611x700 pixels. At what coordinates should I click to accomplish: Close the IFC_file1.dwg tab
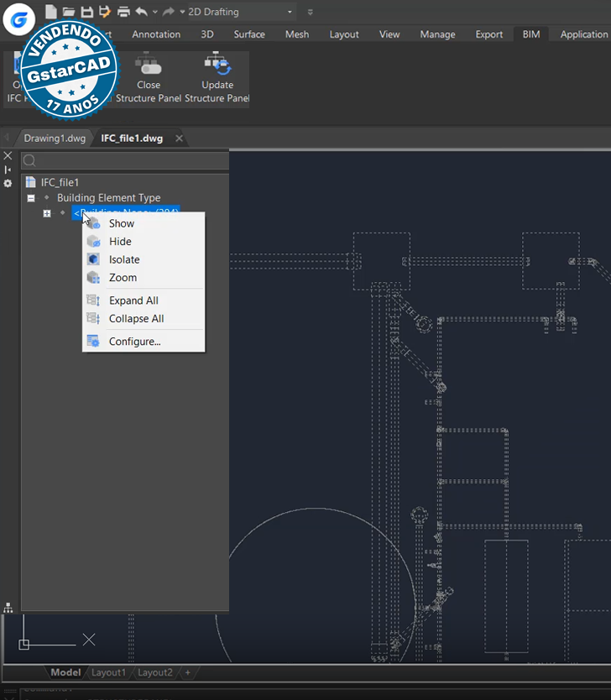(x=179, y=138)
